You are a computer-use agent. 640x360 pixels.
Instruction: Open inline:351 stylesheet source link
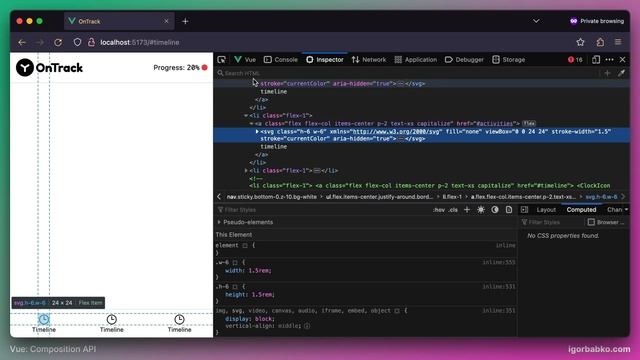tap(499, 311)
